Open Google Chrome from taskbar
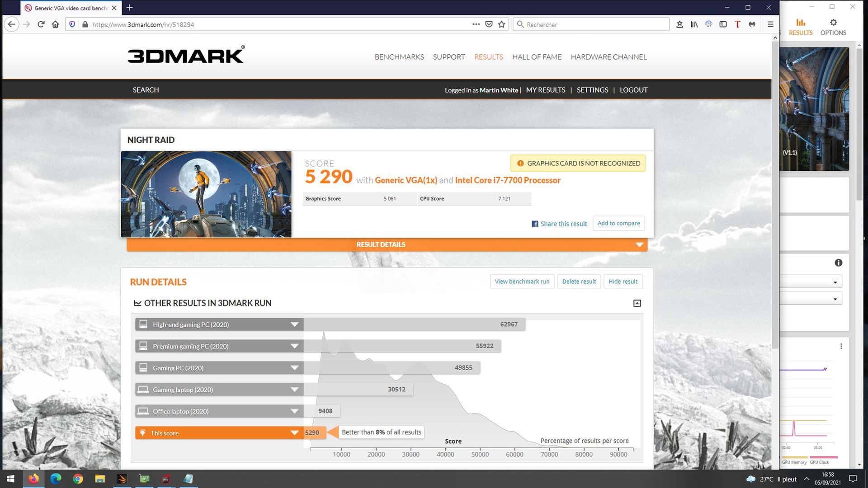Viewport: 868px width, 488px height. tap(78, 479)
